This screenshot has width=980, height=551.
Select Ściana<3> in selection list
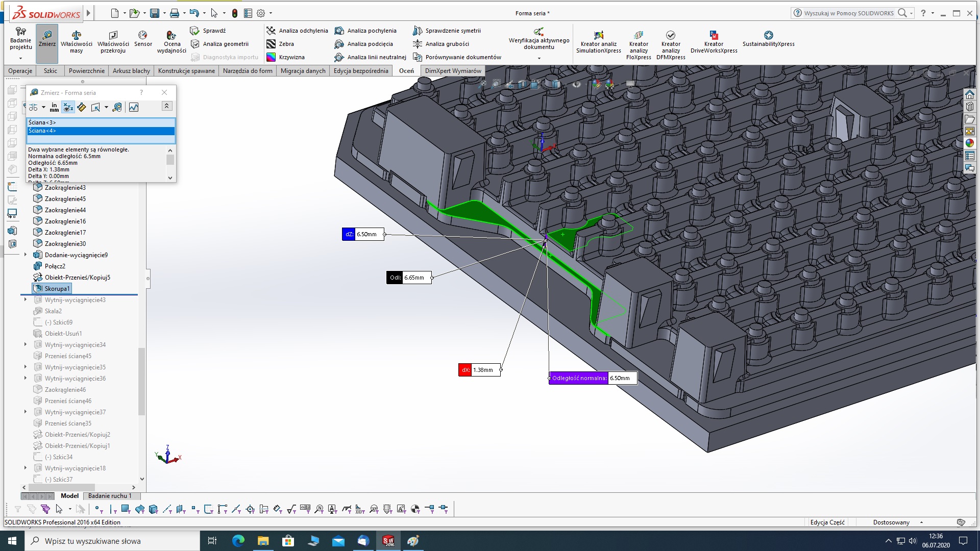coord(101,122)
